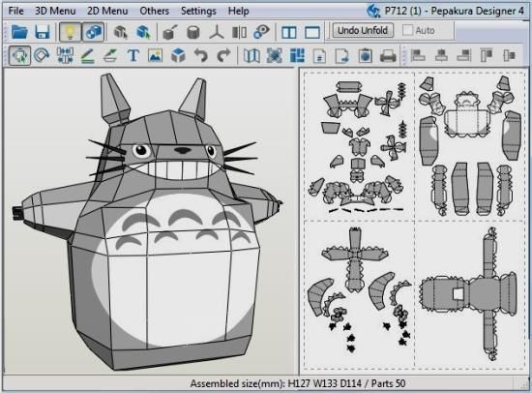Select the green pencil edge color tool

(110, 56)
